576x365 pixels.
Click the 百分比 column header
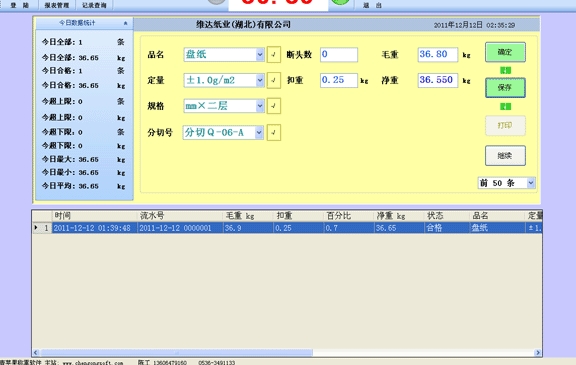[x=349, y=216]
